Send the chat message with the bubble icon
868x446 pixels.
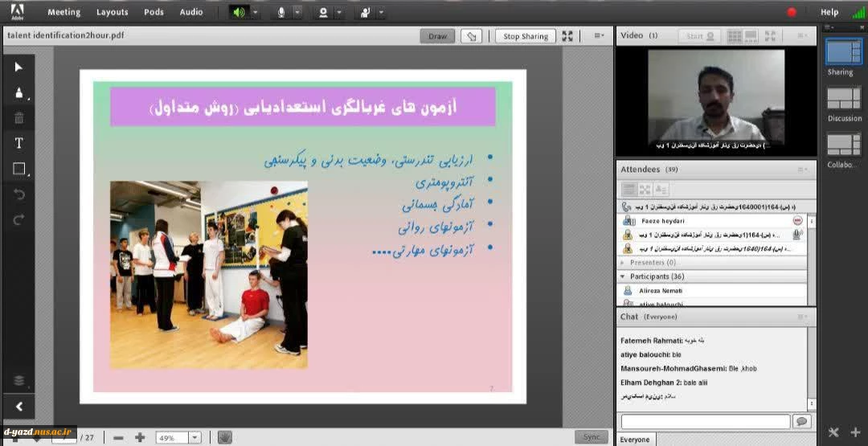point(801,422)
